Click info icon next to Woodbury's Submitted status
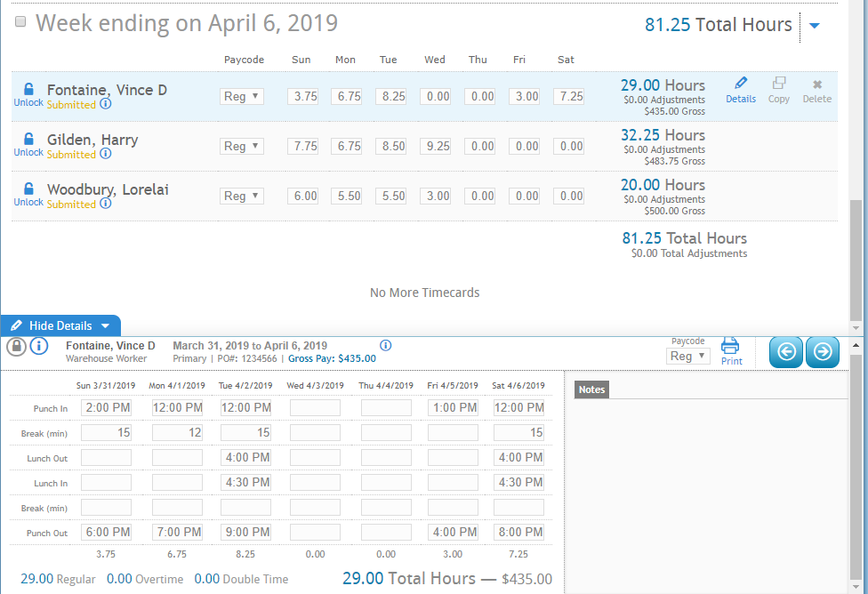Viewport: 868px width, 594px height. tap(106, 204)
